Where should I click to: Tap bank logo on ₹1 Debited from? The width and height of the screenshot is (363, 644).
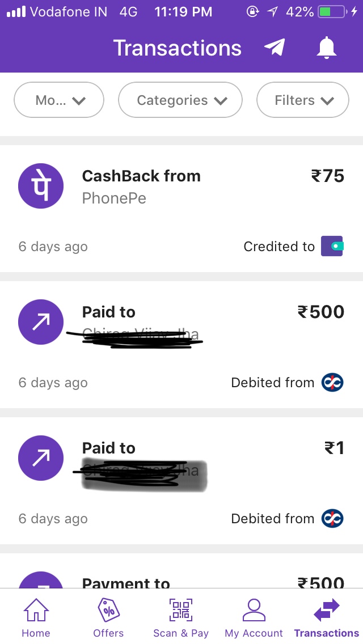pos(332,519)
